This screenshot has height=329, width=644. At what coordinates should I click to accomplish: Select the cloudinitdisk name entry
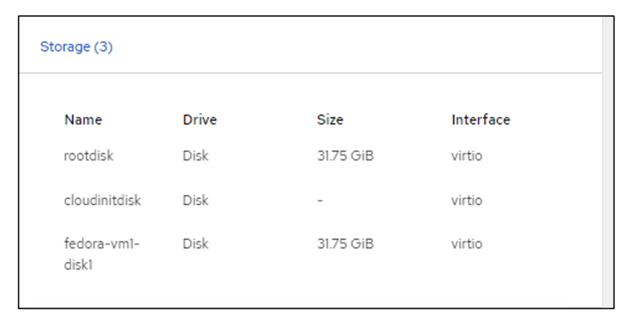coord(103,200)
